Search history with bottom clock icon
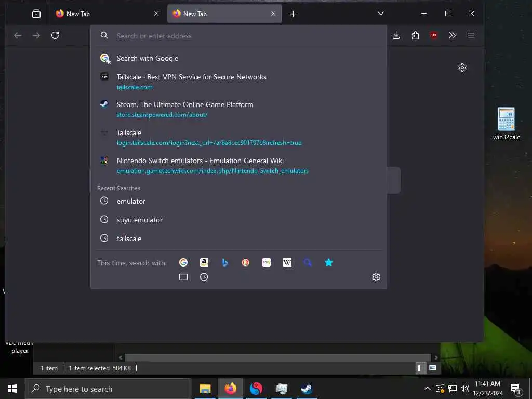 (204, 277)
